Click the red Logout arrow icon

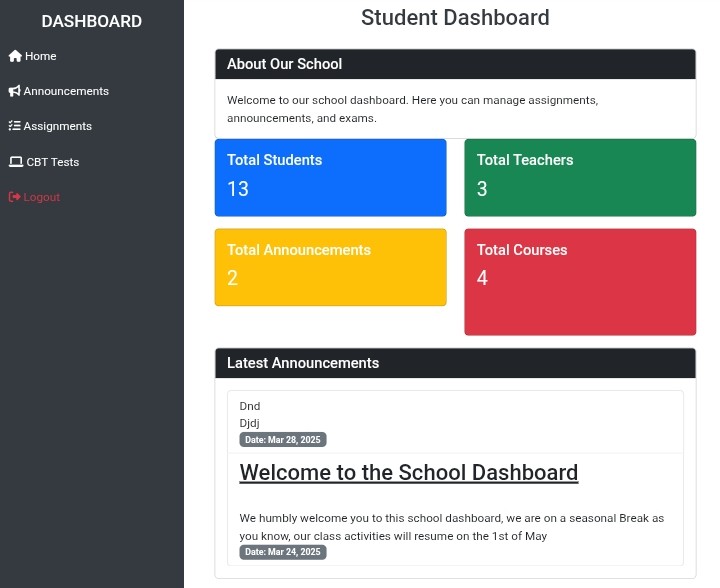[15, 197]
